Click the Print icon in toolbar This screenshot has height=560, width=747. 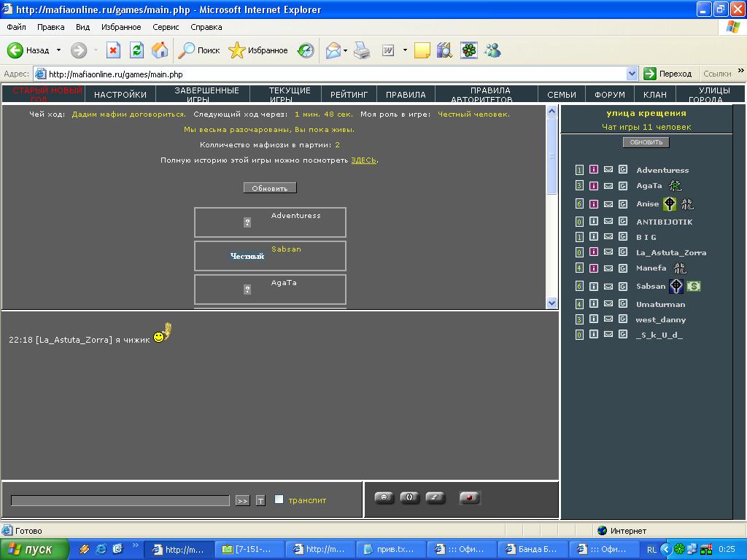tap(362, 50)
